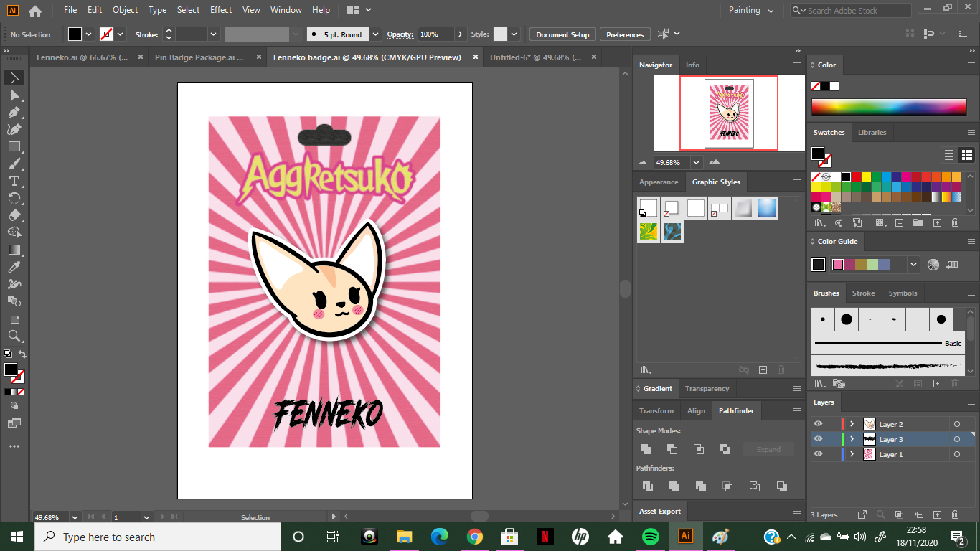
Task: Choose the Curvature tool
Action: [14, 129]
